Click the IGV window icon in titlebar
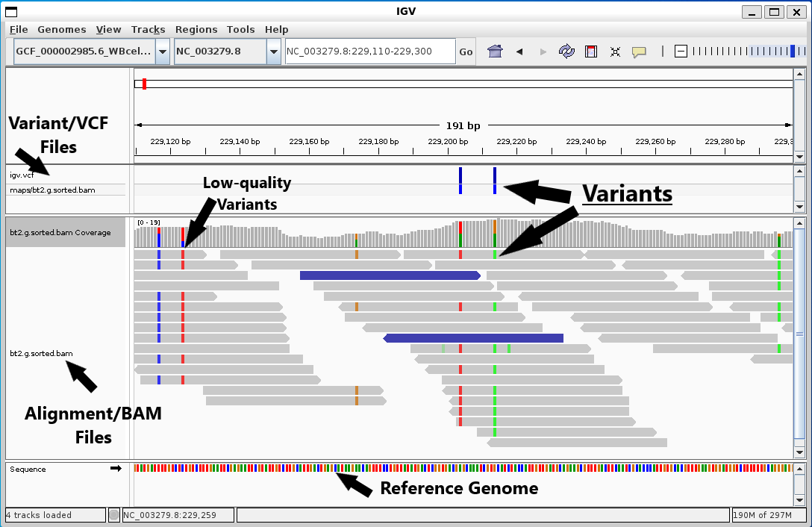Viewport: 812px width, 527px height. 10,12
